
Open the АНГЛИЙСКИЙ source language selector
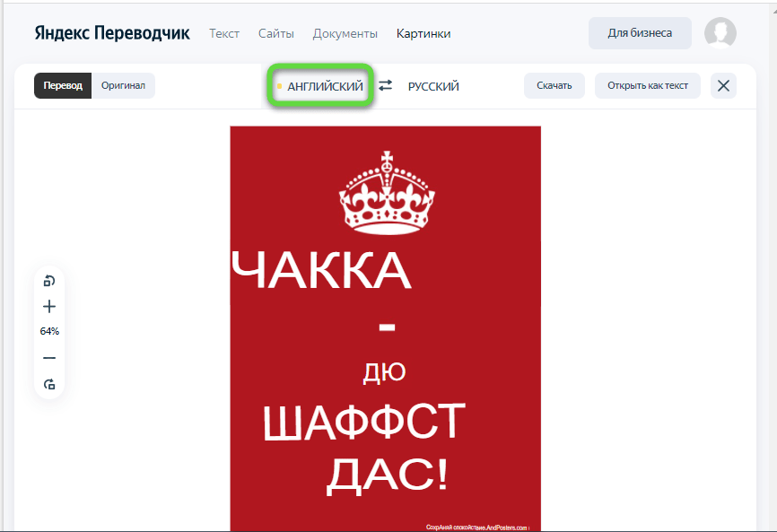click(320, 86)
